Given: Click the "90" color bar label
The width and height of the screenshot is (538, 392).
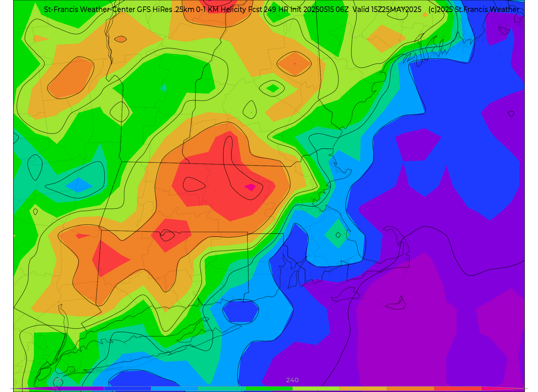Looking at the screenshot, I should 57,380.
